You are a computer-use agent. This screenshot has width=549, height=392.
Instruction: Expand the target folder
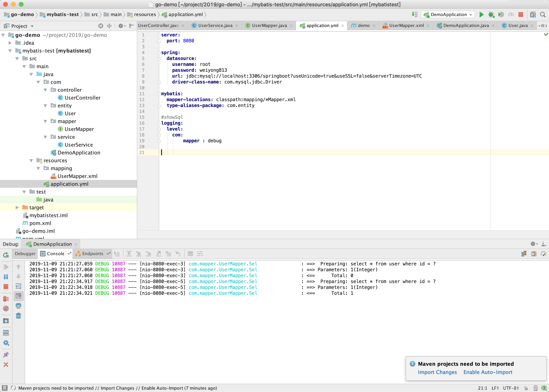[17, 208]
